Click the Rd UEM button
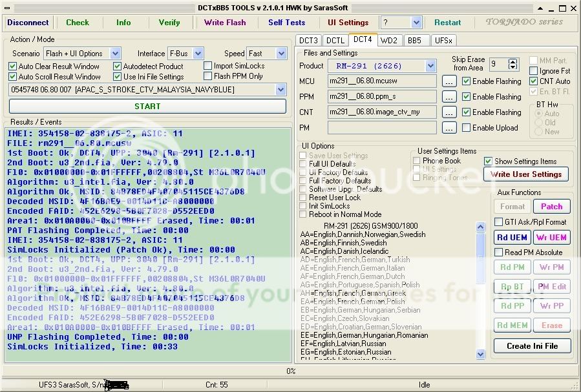 coord(512,238)
